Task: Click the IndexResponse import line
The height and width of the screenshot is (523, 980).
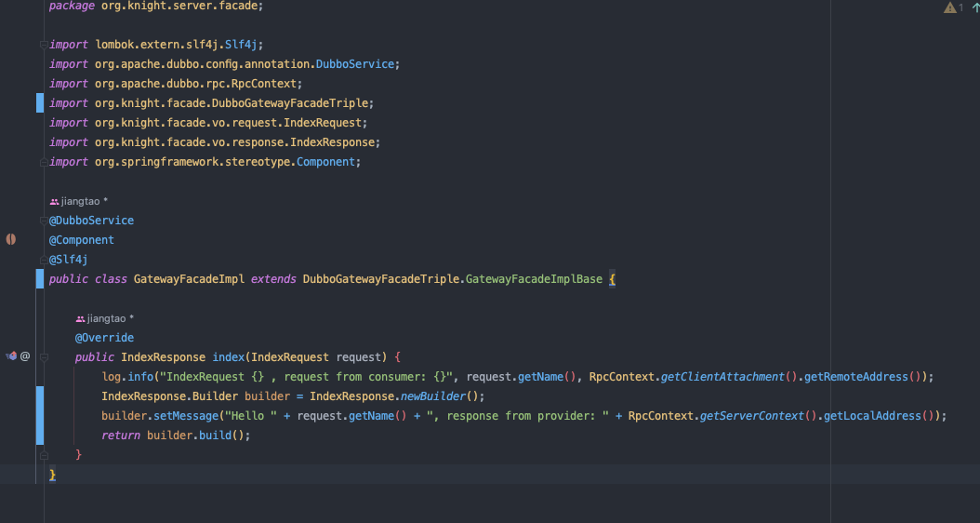Action: 215,142
